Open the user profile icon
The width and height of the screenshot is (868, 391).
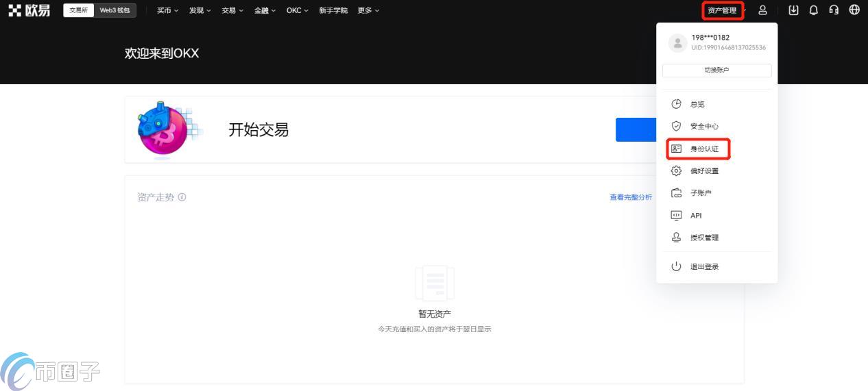762,10
